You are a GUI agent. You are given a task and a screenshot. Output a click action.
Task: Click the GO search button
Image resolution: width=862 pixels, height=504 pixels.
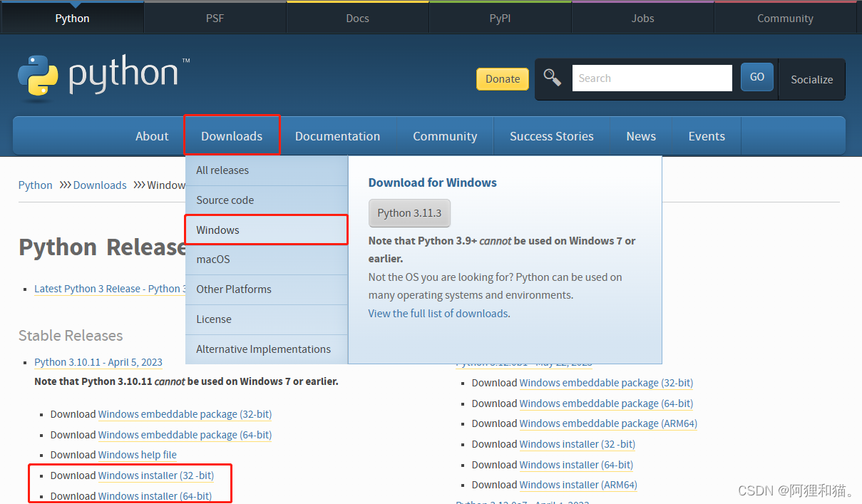[757, 77]
